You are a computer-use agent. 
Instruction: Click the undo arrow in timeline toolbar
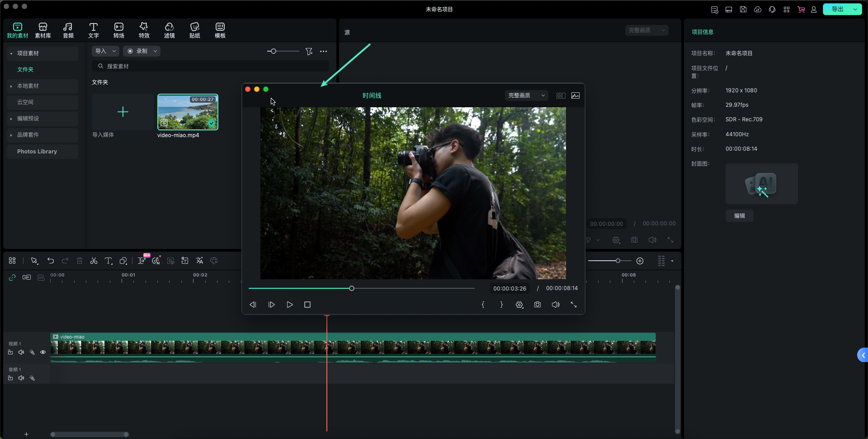[x=51, y=261]
